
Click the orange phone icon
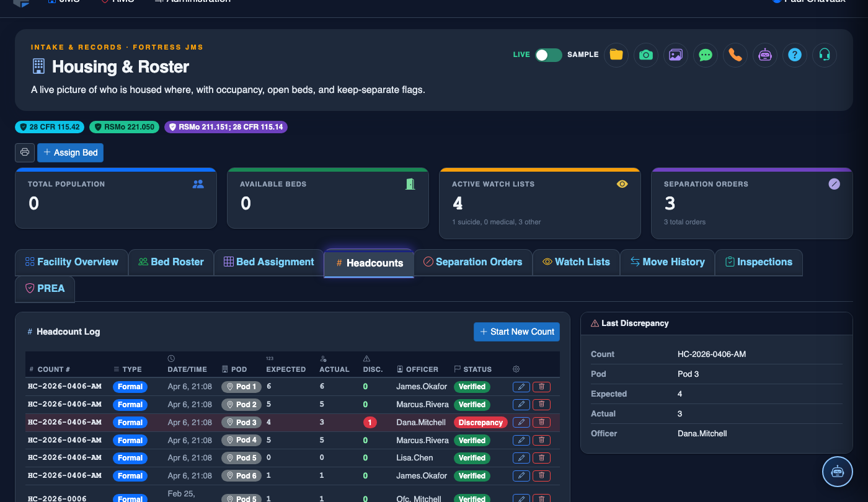[x=735, y=55]
